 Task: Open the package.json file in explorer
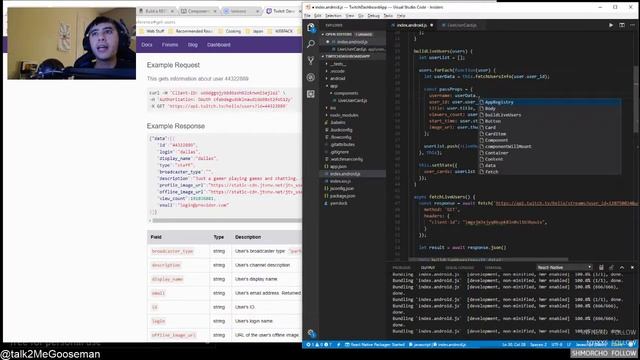point(352,196)
